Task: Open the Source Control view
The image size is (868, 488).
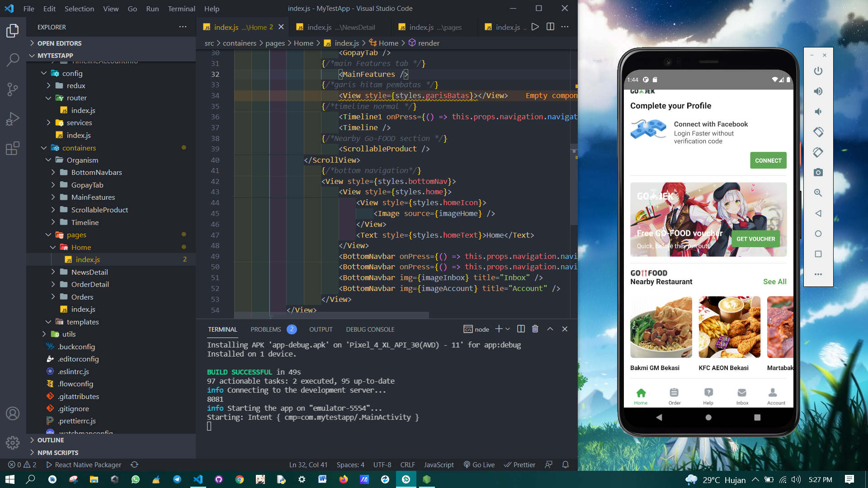Action: pyautogui.click(x=12, y=89)
